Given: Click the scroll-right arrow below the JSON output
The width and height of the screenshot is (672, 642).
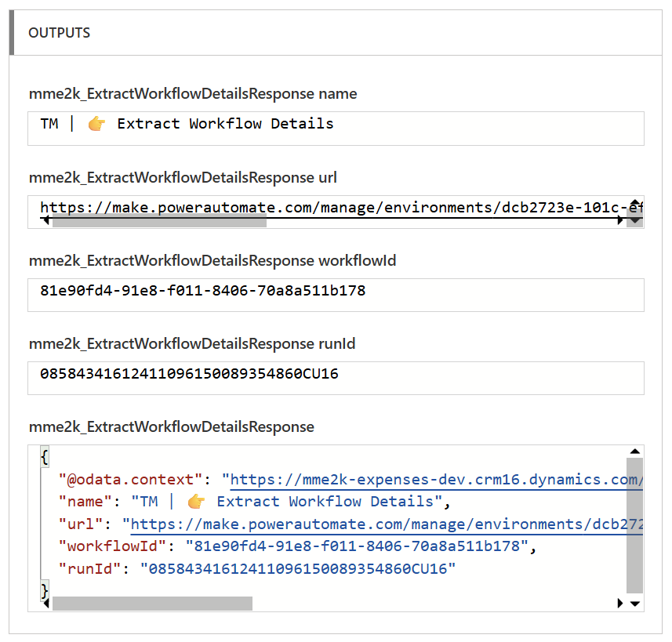Looking at the screenshot, I should click(621, 604).
